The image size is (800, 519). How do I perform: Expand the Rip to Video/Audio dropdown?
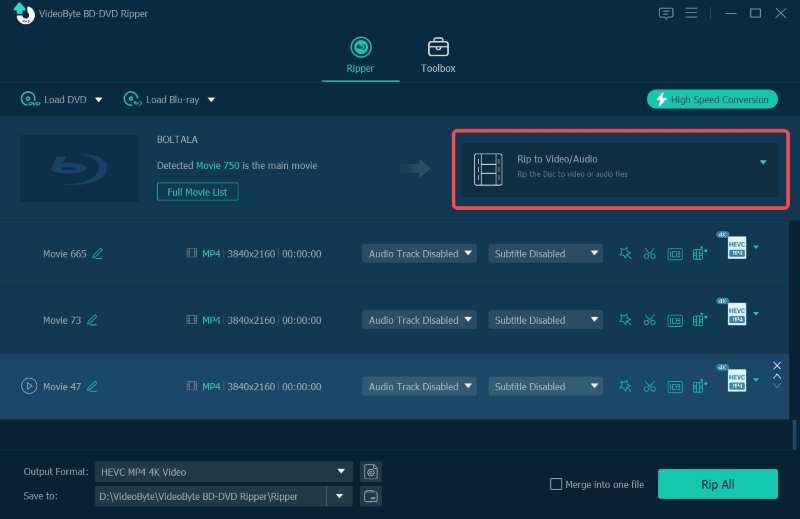click(763, 162)
